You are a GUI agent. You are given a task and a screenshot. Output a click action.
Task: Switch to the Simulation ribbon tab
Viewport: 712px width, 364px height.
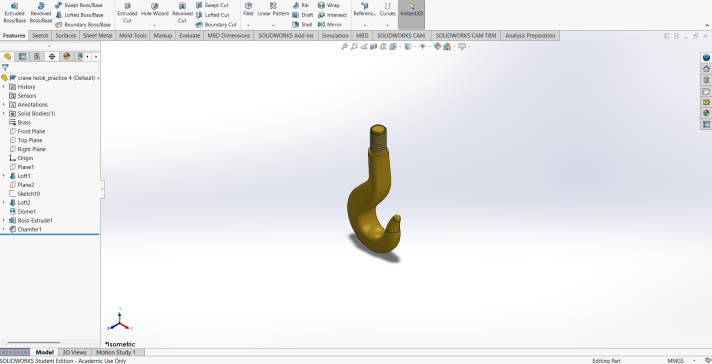tap(335, 35)
